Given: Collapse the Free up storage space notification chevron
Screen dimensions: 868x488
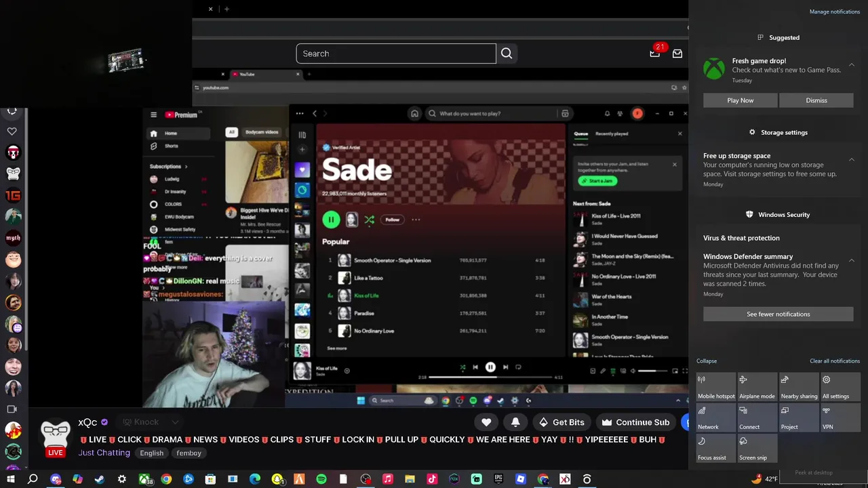Looking at the screenshot, I should [851, 160].
